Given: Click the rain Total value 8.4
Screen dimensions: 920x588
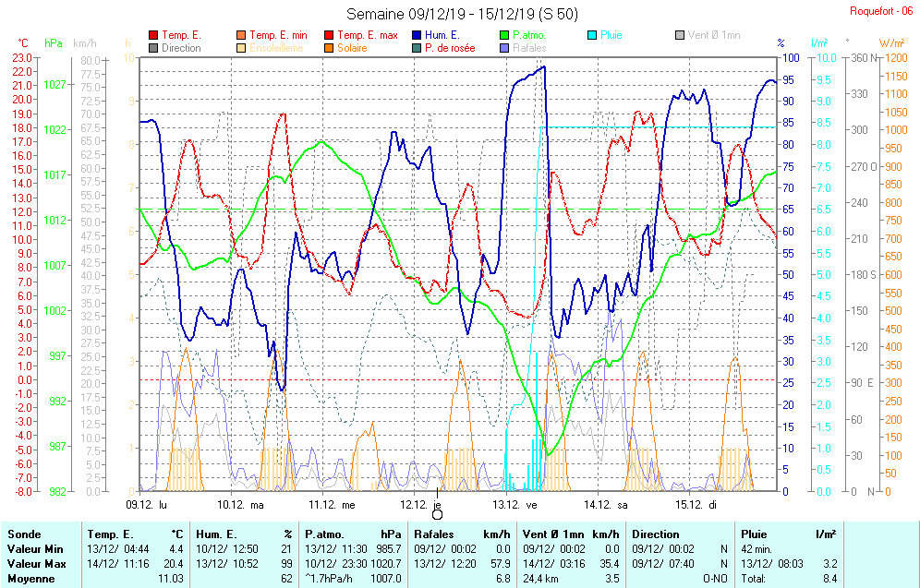Looking at the screenshot, I should click(829, 579).
